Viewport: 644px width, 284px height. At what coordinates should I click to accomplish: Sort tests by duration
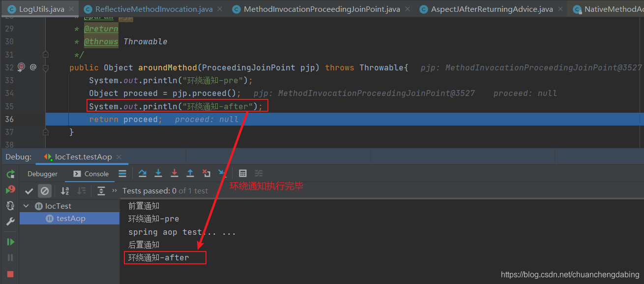point(82,191)
